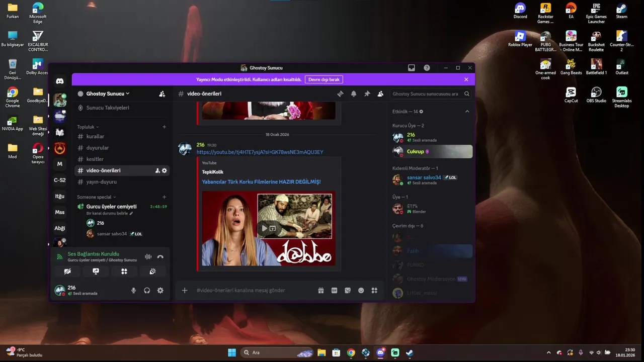
Task: Open notification settings bell icon
Action: click(x=354, y=94)
